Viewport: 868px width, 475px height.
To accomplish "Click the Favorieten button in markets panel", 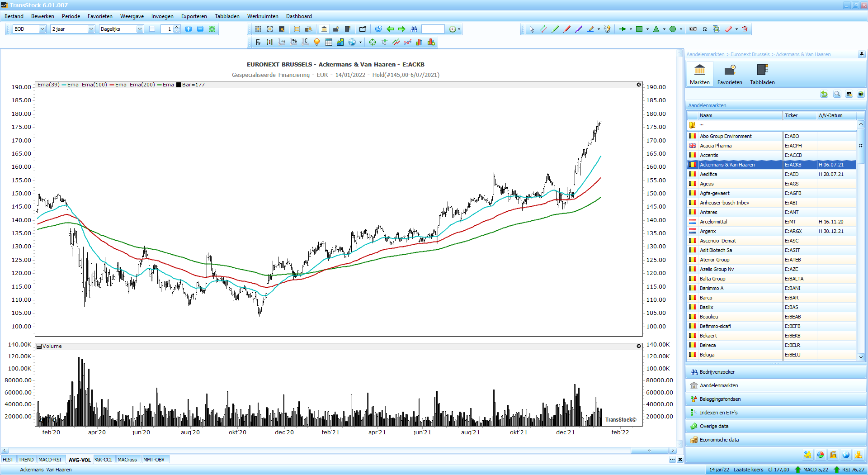I will coord(730,74).
